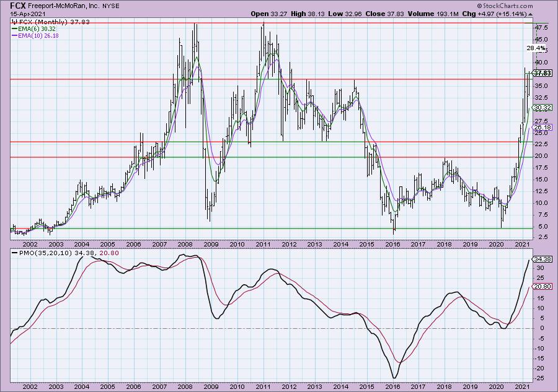Click the 2008 label under the price panel
The image size is (558, 392).
185,245
